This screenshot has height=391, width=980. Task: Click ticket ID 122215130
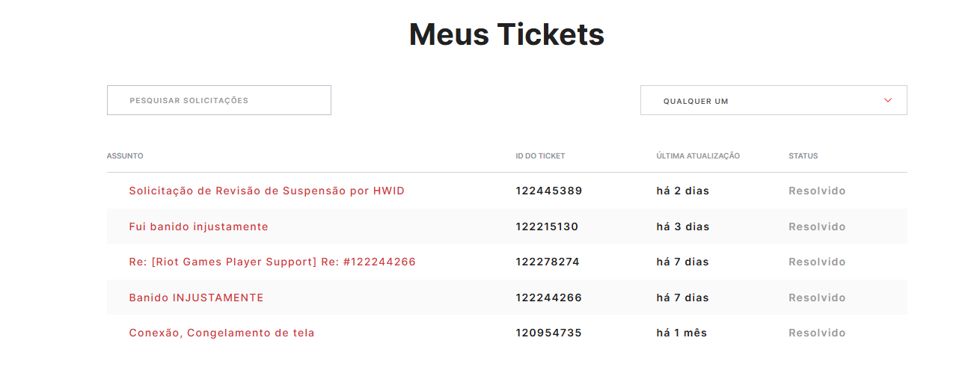(547, 227)
